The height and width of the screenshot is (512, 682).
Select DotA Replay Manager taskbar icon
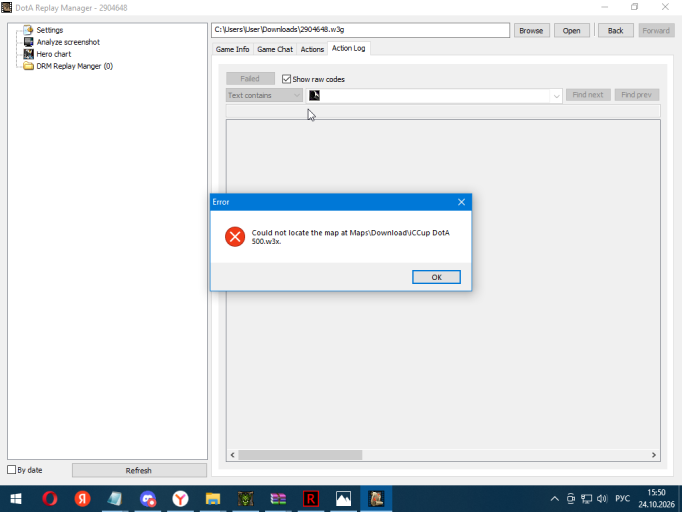376,499
